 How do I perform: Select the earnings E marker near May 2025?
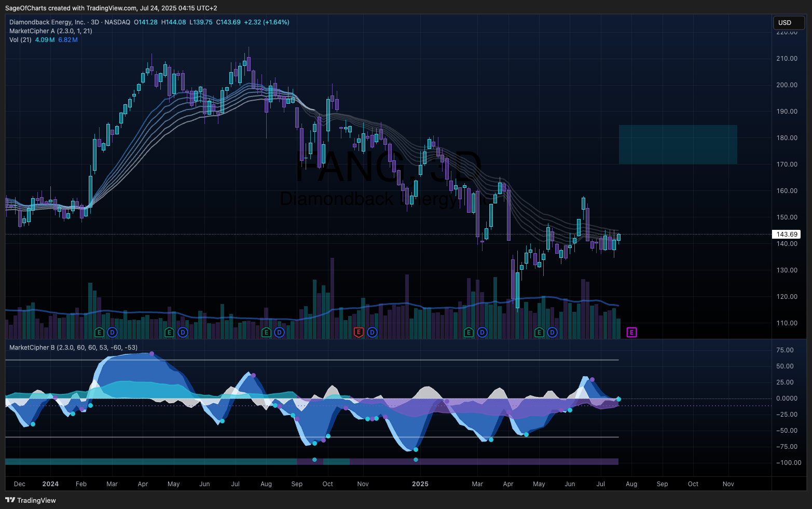click(539, 332)
